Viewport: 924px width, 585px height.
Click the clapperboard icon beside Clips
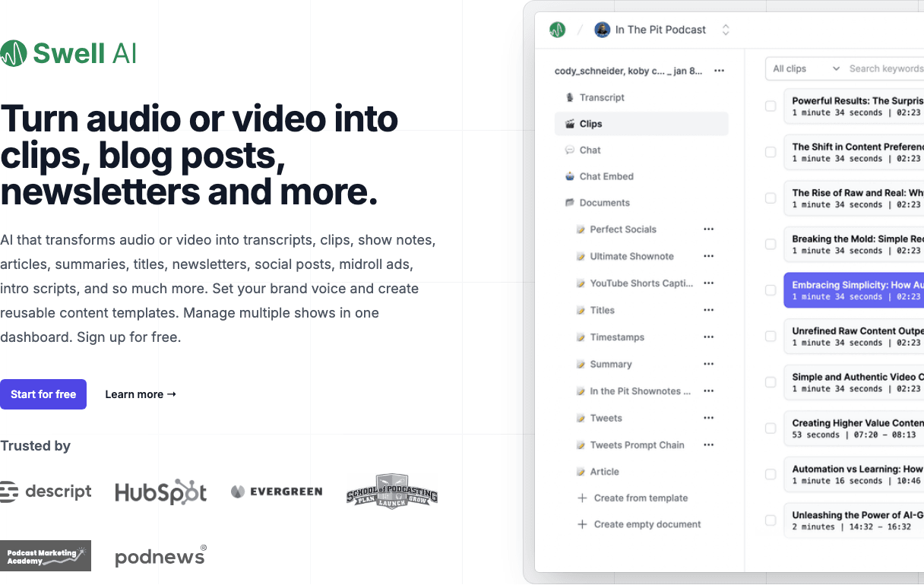click(570, 124)
